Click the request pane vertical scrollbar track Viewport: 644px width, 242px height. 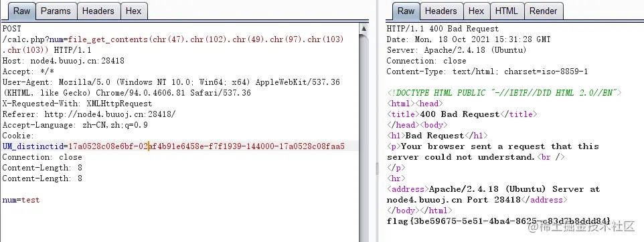point(364,137)
